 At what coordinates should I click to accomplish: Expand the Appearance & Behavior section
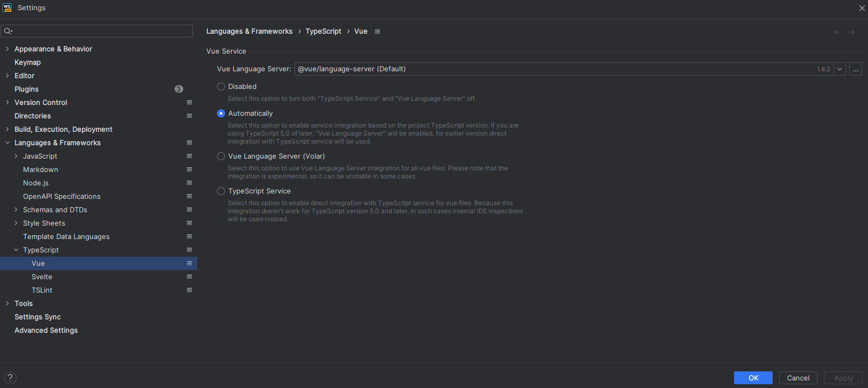tap(8, 49)
